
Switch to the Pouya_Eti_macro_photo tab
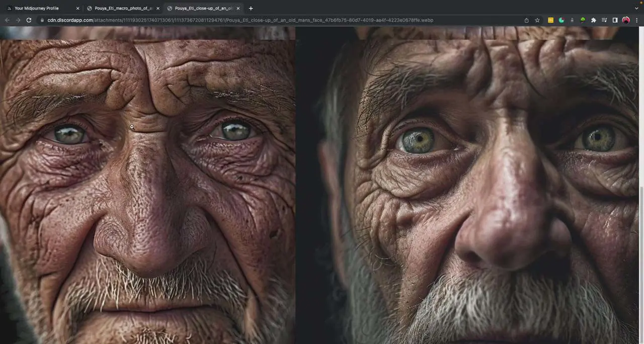(123, 8)
